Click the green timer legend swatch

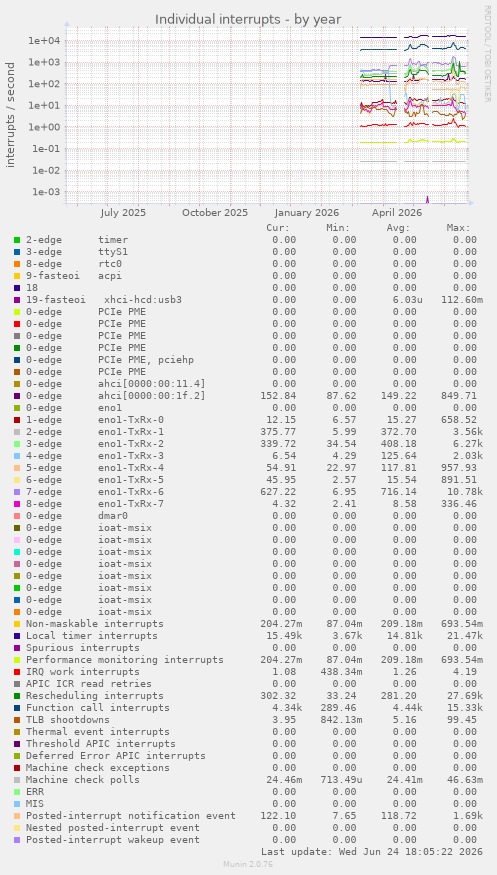click(x=17, y=240)
